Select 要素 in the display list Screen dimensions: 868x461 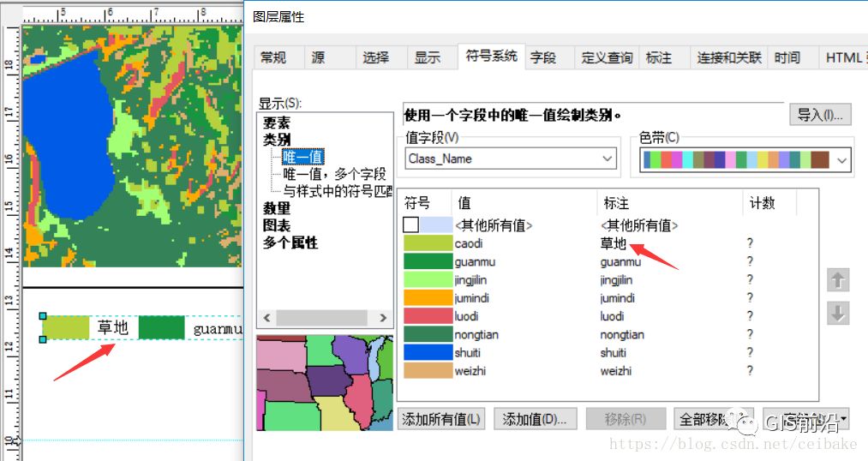[276, 123]
